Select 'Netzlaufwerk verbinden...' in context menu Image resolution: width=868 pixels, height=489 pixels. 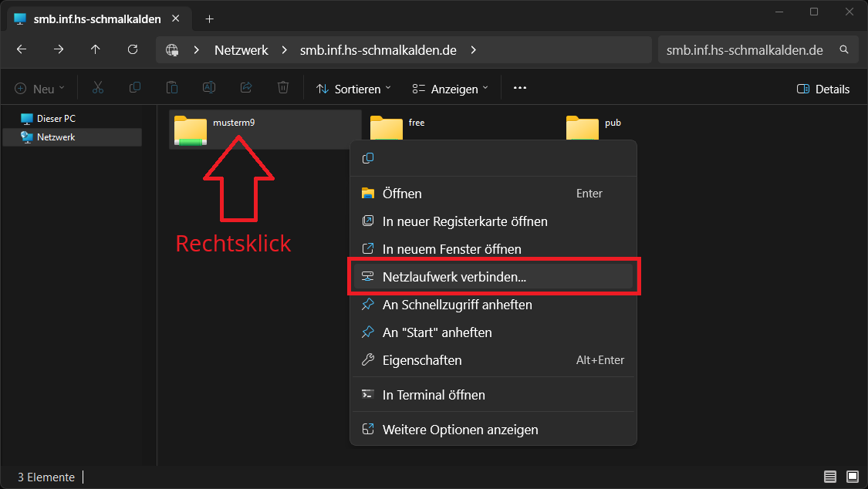[x=454, y=277]
